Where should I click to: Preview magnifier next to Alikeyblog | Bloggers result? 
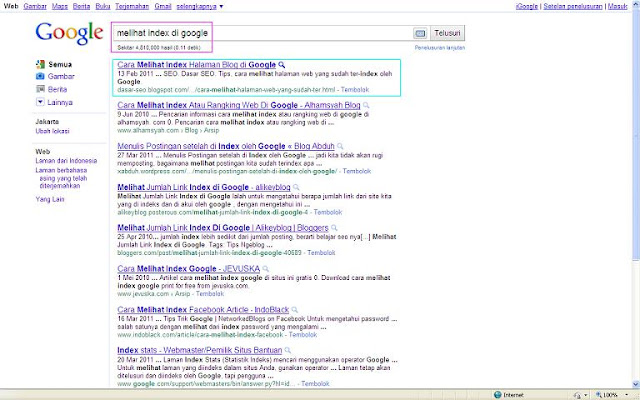point(334,228)
